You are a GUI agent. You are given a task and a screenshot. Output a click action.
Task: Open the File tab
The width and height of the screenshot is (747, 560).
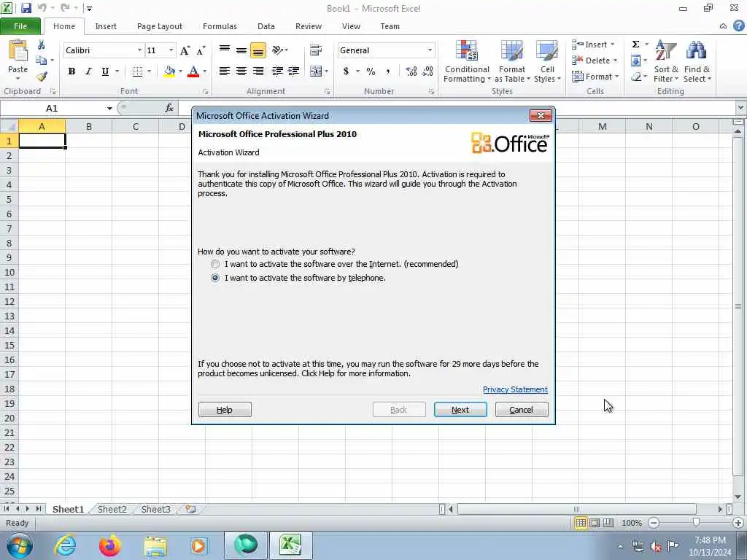(20, 26)
